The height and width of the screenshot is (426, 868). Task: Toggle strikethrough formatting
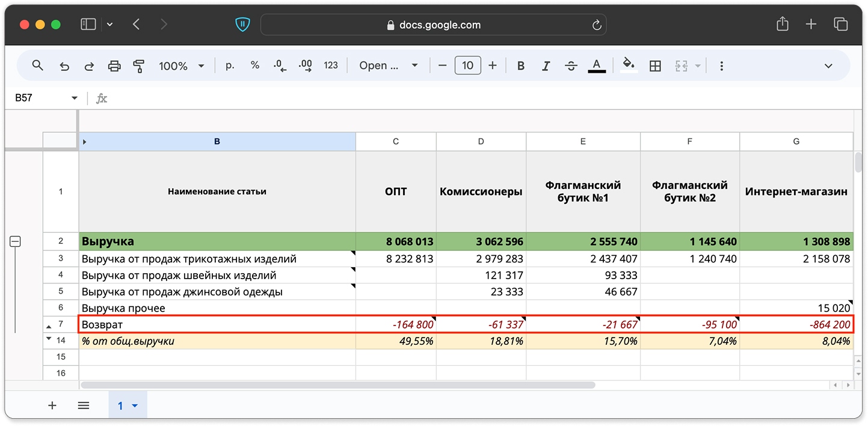[571, 66]
